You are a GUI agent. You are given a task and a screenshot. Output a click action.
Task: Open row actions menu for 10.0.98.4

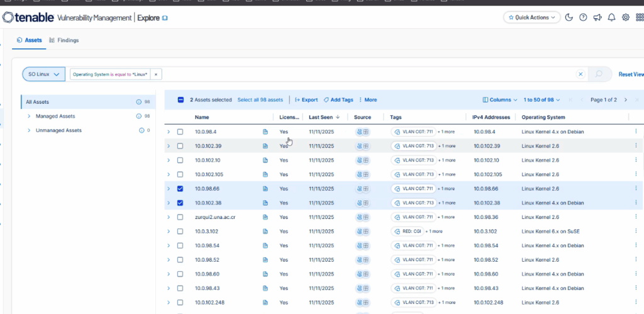pos(636,132)
